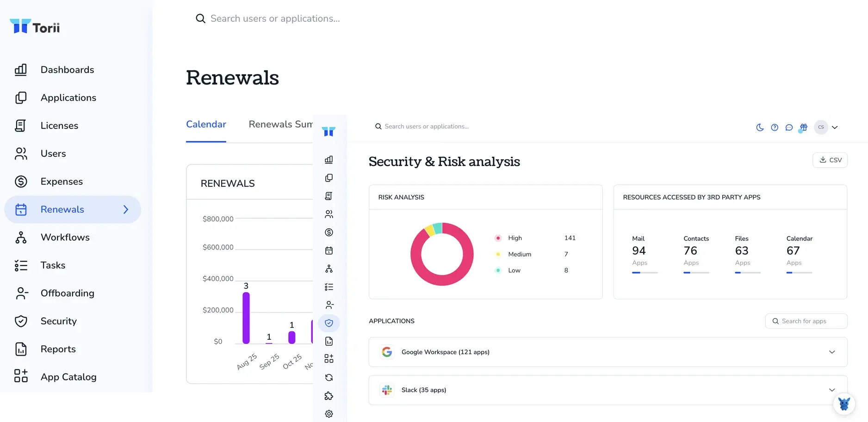Switch to the Calendar tab
868x422 pixels.
click(x=206, y=124)
